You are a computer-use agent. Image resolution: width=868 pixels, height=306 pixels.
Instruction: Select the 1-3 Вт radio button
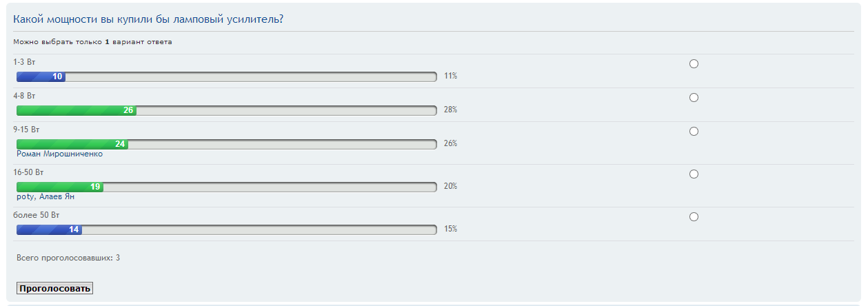coord(694,64)
